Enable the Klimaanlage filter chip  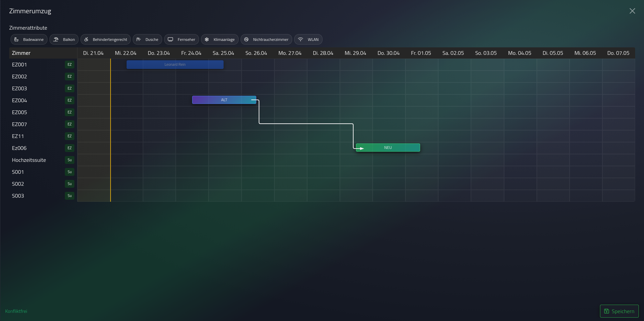click(x=220, y=40)
